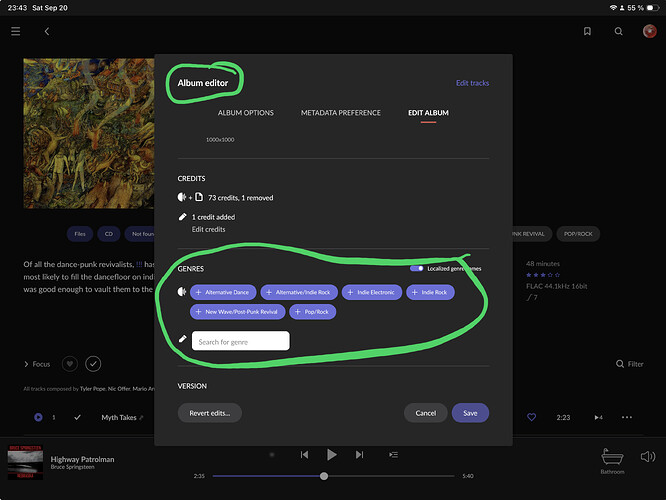Image resolution: width=666 pixels, height=500 pixels.
Task: Open volume control speaker icon
Action: click(648, 457)
